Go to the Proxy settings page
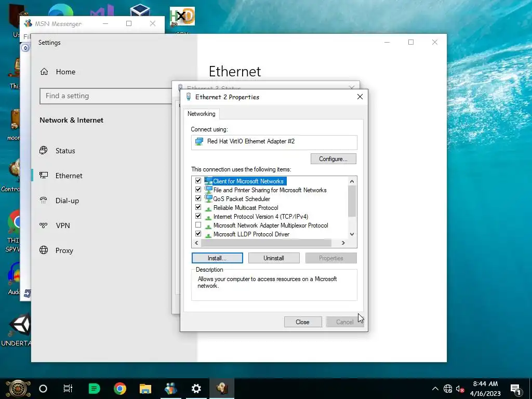The image size is (532, 399). tap(64, 250)
